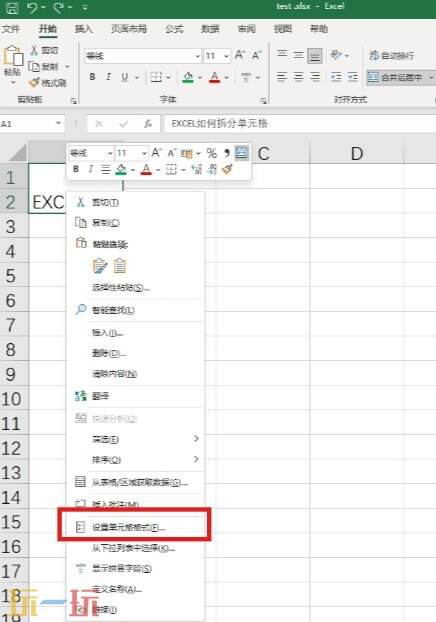Choose 从下拉列表中选择(K)... from the context menu

(135, 548)
